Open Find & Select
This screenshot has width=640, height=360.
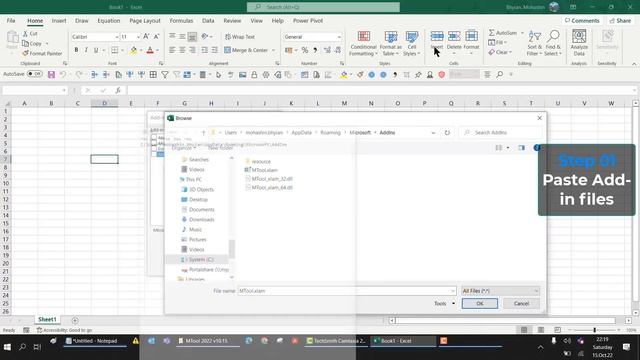pos(553,43)
